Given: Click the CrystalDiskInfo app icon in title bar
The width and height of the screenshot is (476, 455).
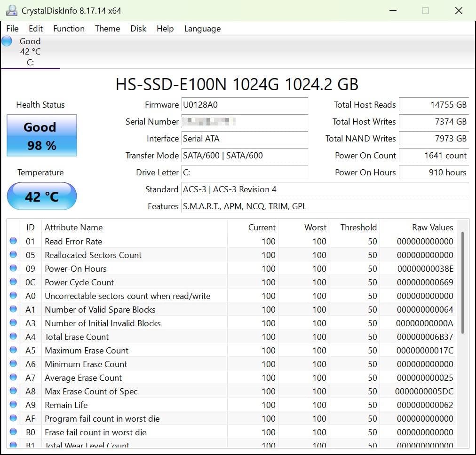Looking at the screenshot, I should (x=12, y=10).
